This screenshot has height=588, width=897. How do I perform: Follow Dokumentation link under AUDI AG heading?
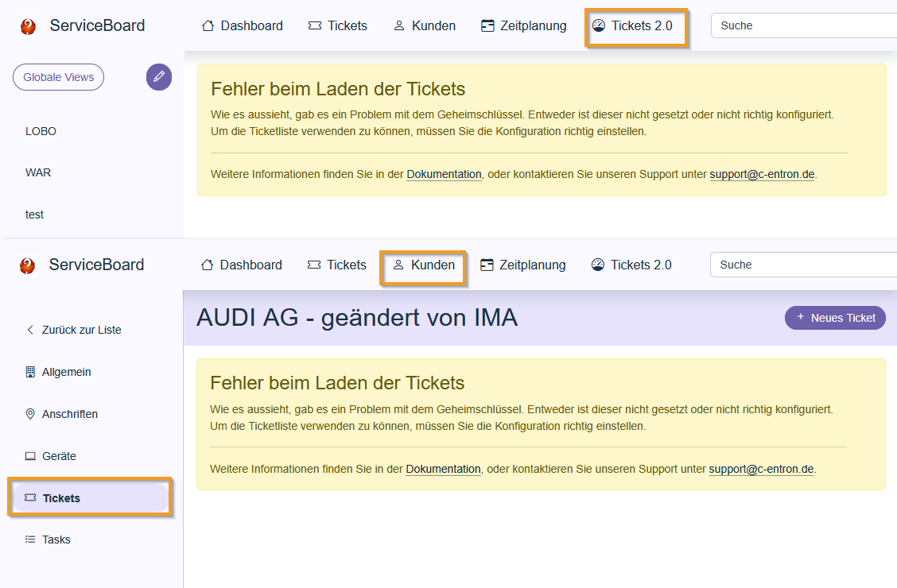click(x=443, y=469)
